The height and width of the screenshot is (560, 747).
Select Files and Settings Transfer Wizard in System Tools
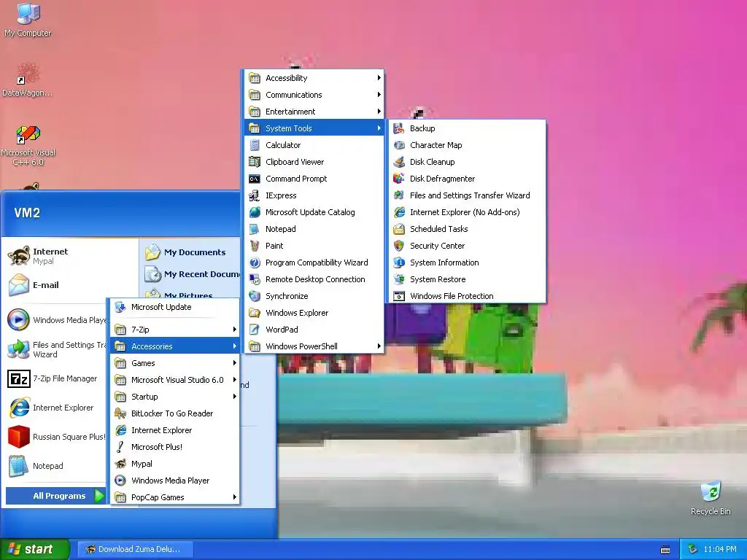click(467, 195)
